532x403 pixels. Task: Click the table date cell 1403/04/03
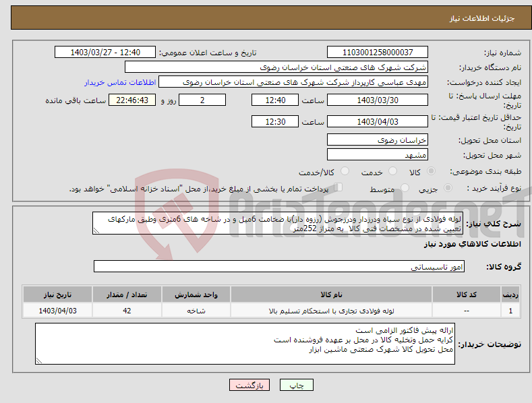[x=57, y=311]
